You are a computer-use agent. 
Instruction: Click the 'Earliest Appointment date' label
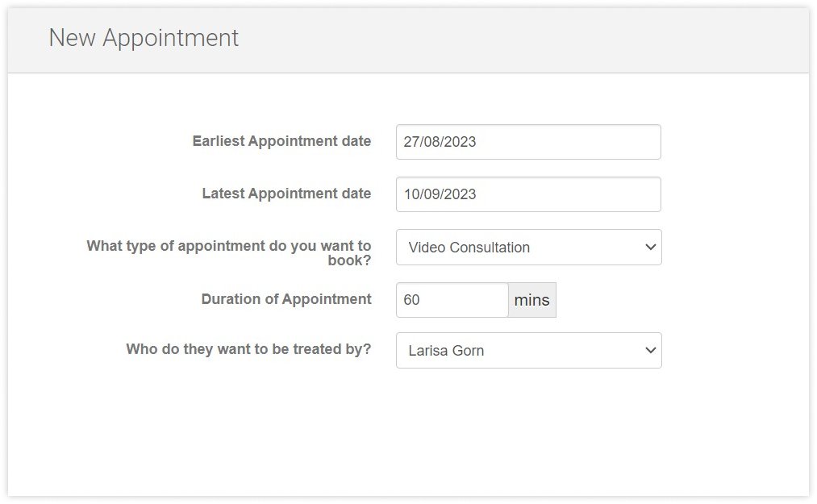(281, 141)
